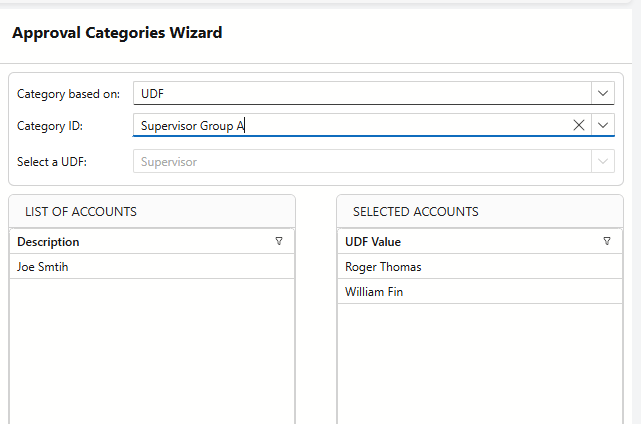Select Joe Smtih in the accounts list
This screenshot has height=424, width=641.
click(43, 267)
